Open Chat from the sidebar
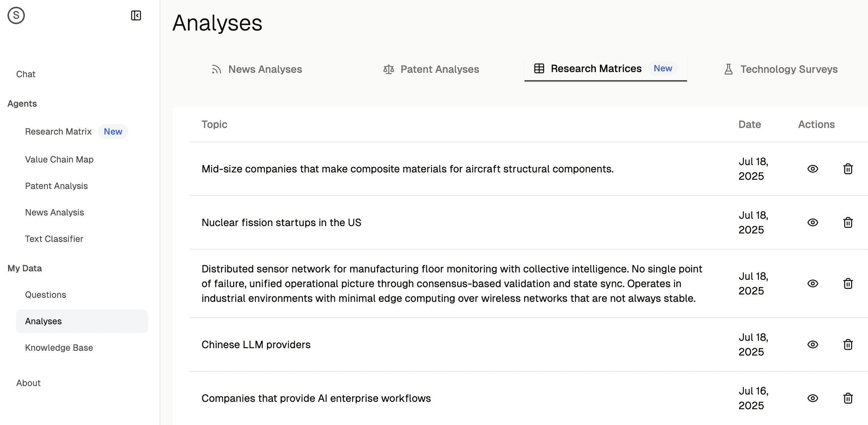Image resolution: width=868 pixels, height=425 pixels. tap(26, 74)
